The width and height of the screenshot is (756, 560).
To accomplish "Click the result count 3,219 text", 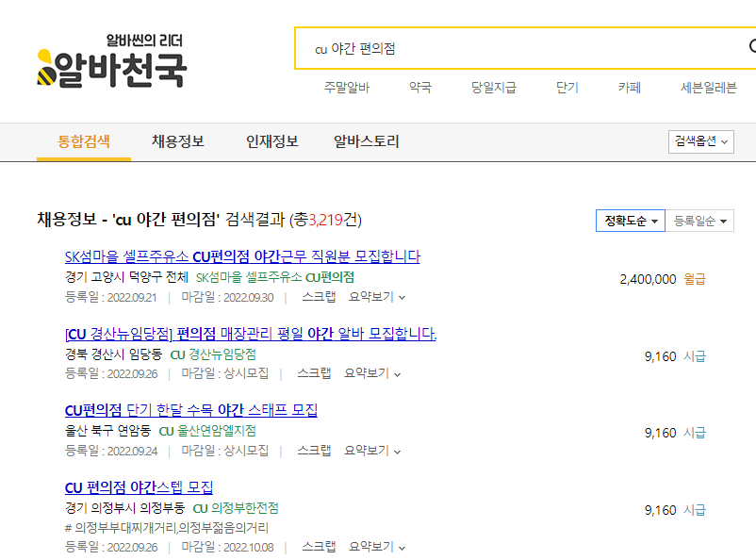I will coord(325,220).
